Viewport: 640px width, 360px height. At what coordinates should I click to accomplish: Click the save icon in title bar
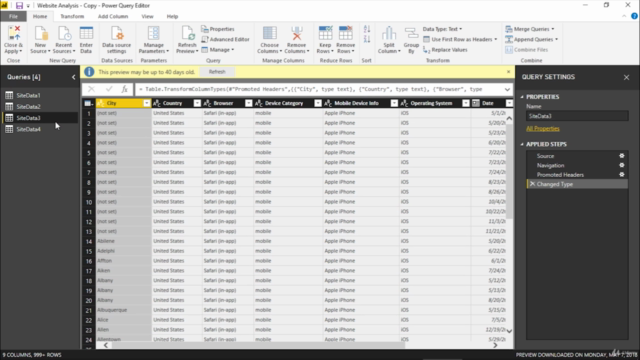pos(19,5)
